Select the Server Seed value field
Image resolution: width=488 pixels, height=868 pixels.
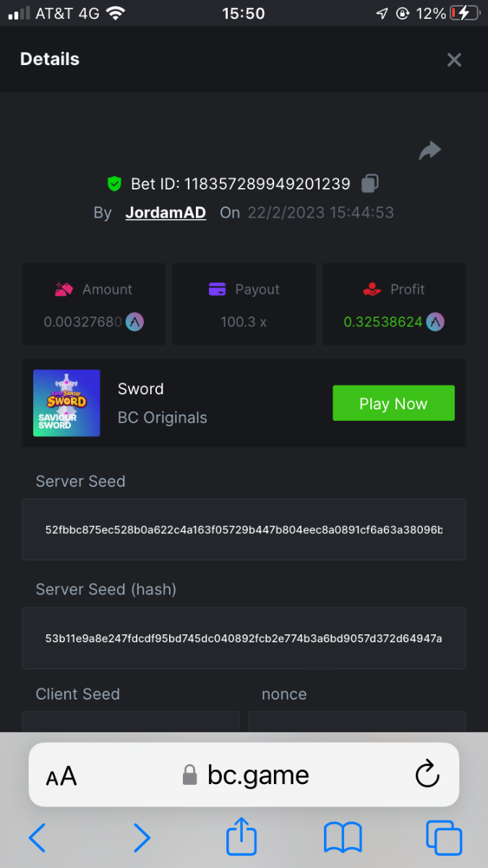point(244,529)
